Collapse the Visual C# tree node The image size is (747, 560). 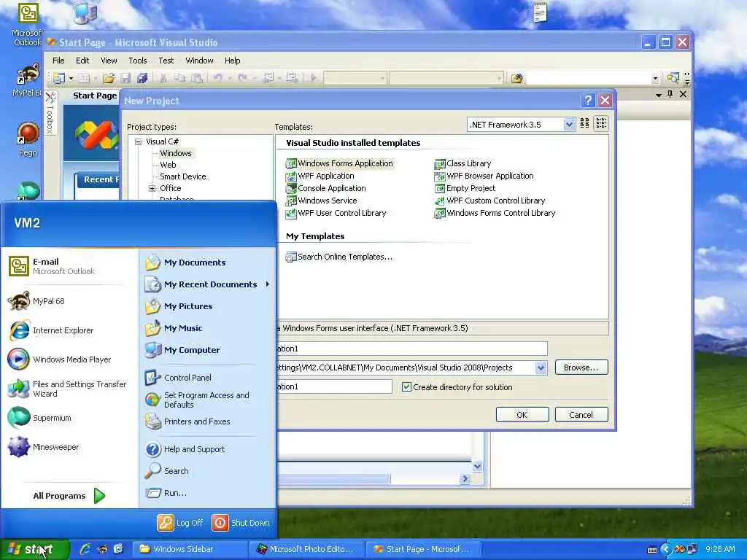[138, 141]
